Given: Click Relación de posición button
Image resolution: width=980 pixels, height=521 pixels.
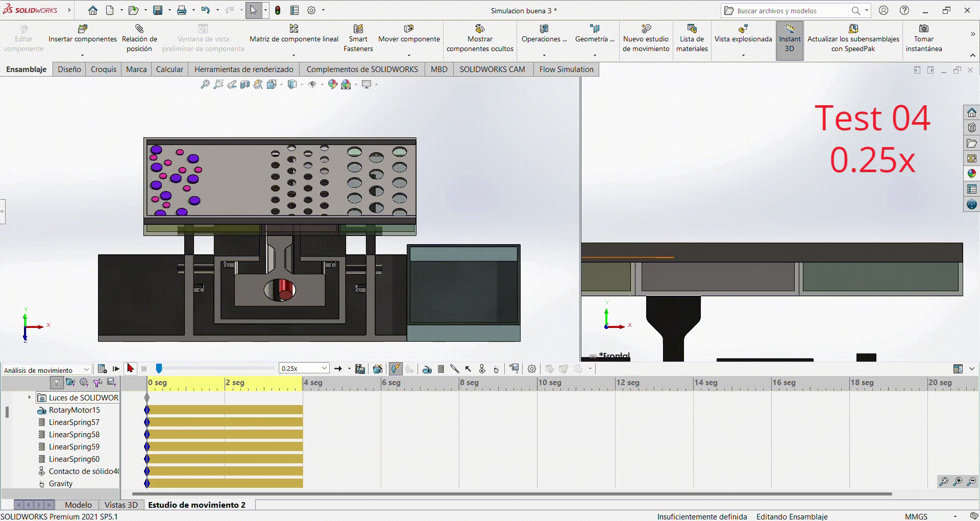Looking at the screenshot, I should click(x=139, y=38).
